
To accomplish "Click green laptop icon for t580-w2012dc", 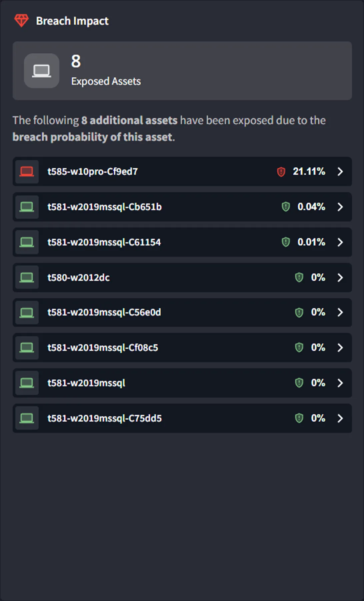I will pyautogui.click(x=27, y=277).
